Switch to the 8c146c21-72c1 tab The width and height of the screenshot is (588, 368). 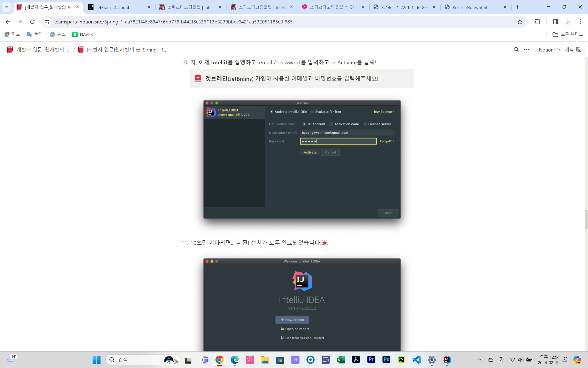click(404, 7)
